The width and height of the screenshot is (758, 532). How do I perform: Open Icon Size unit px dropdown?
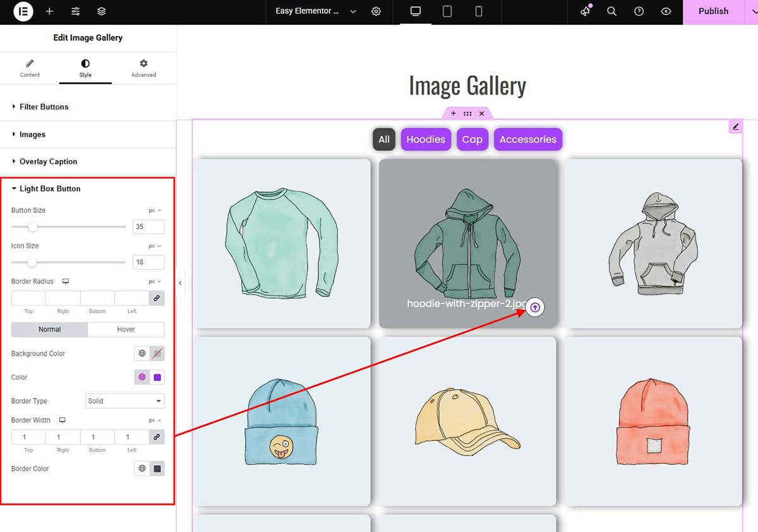[x=155, y=246]
